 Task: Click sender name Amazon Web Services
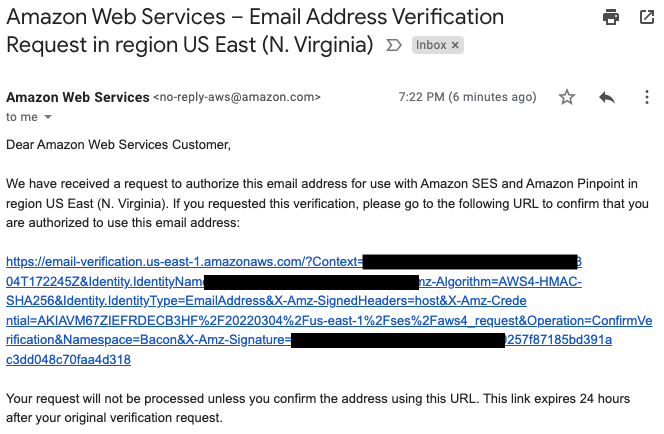[77, 97]
